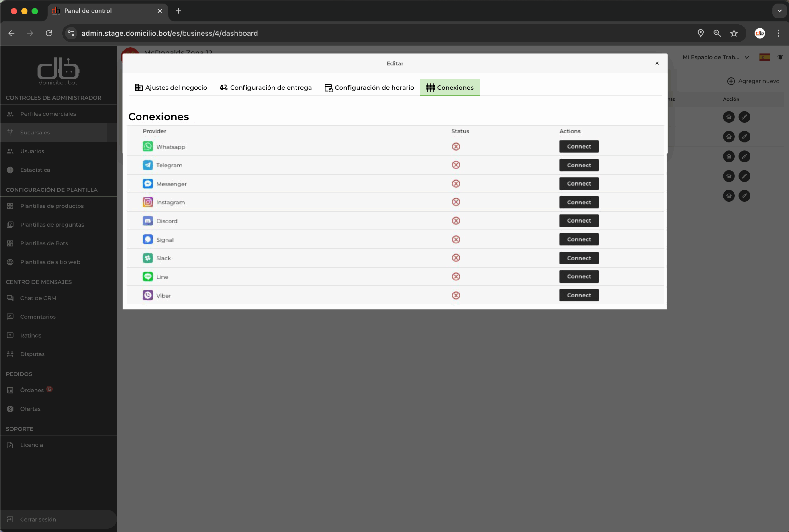Click the Spanish flag language icon

point(765,57)
